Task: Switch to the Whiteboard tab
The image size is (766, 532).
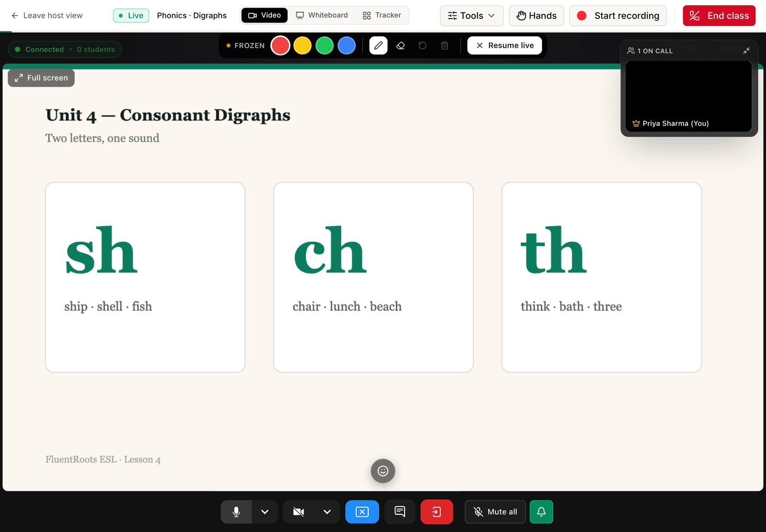Action: click(x=322, y=15)
